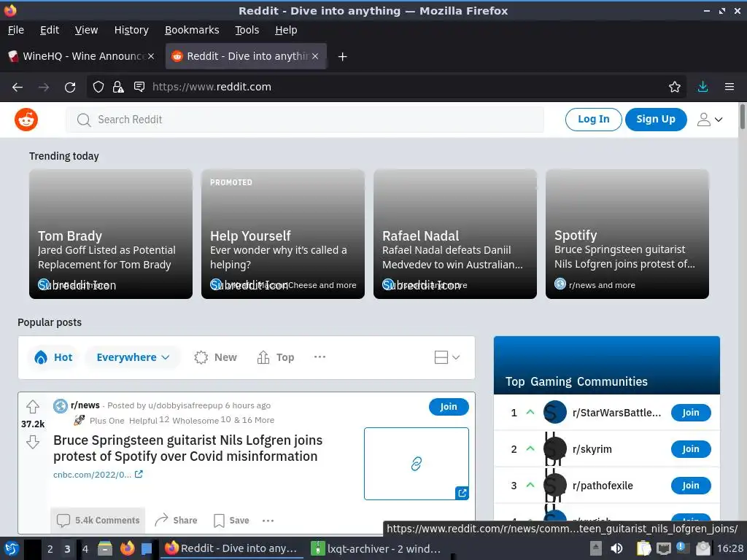
Task: Click the page vertical scrollbar
Action: 742,116
